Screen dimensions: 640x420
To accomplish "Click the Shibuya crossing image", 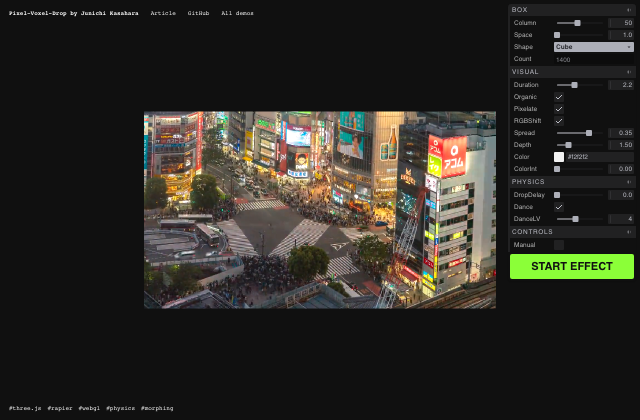I will [x=320, y=210].
